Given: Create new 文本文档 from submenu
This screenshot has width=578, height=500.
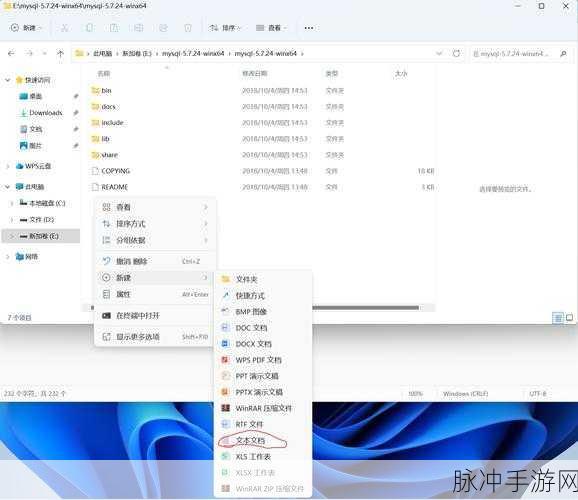Looking at the screenshot, I should tap(263, 441).
